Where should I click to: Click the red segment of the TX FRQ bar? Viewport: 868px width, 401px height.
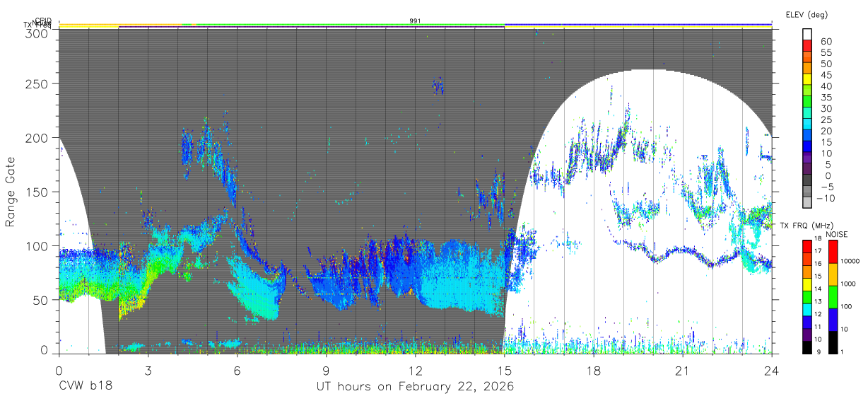pyautogui.click(x=807, y=247)
